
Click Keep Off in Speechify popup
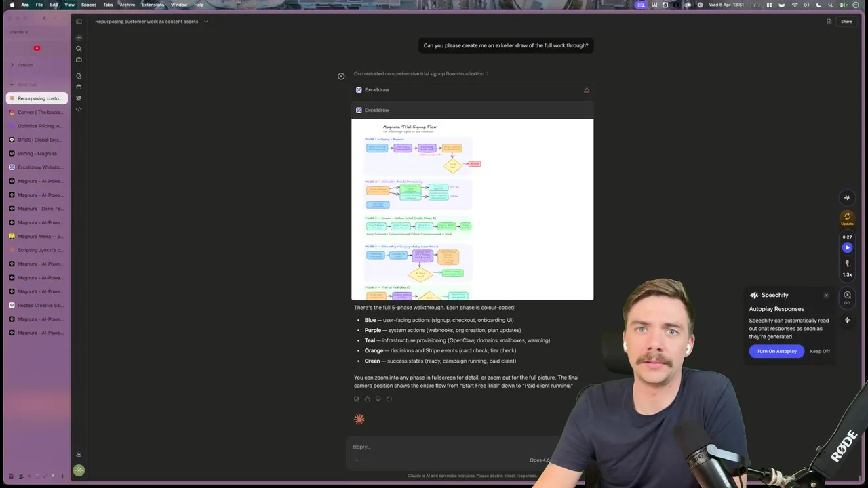(820, 351)
